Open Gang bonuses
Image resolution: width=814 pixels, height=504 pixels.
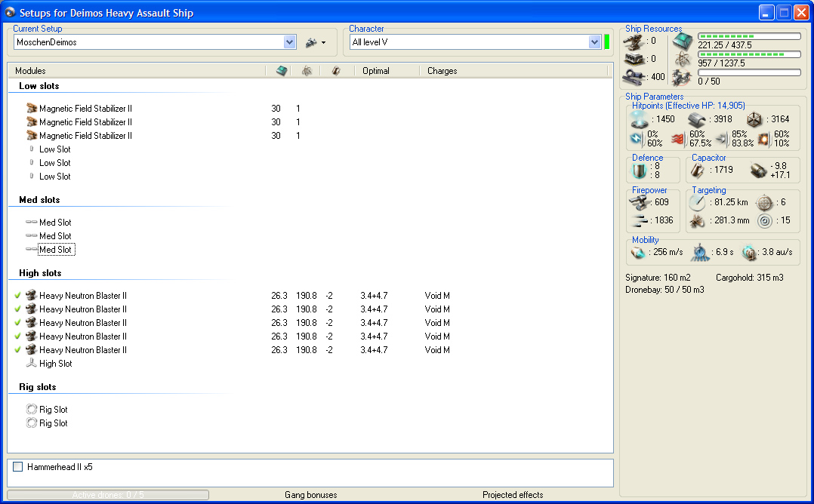(311, 495)
